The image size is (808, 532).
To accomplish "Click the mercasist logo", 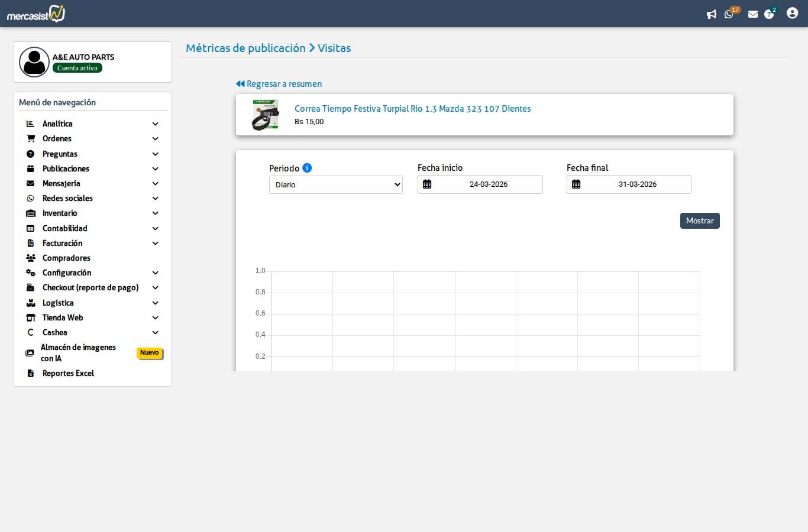I will click(x=36, y=14).
